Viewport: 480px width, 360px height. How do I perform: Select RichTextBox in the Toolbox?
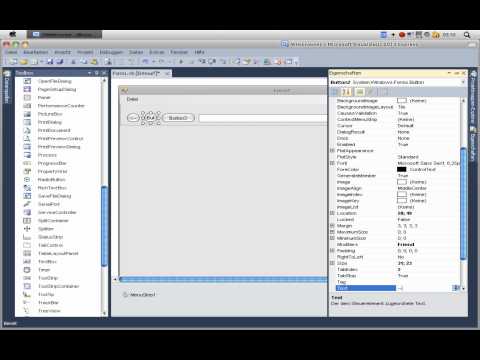point(52,188)
